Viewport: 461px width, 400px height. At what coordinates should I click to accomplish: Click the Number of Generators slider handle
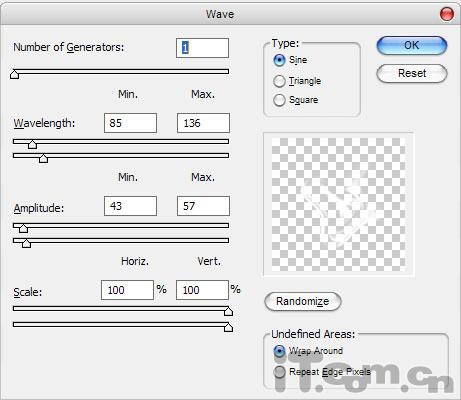(x=14, y=74)
